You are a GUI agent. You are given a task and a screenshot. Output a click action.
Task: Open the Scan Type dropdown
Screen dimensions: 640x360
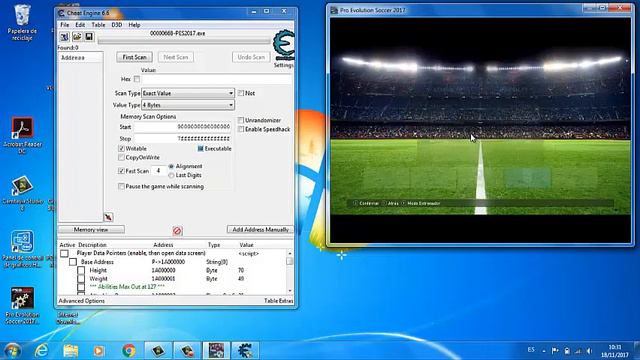(188, 93)
